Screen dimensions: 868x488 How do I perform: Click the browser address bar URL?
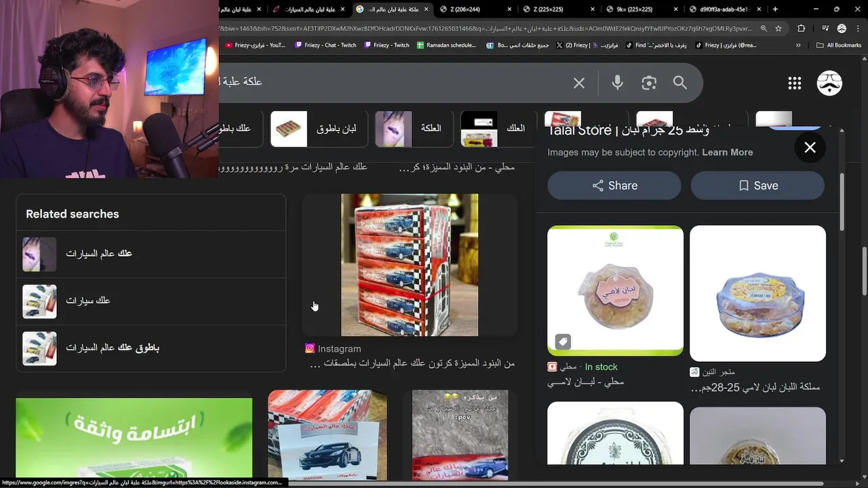(485, 28)
